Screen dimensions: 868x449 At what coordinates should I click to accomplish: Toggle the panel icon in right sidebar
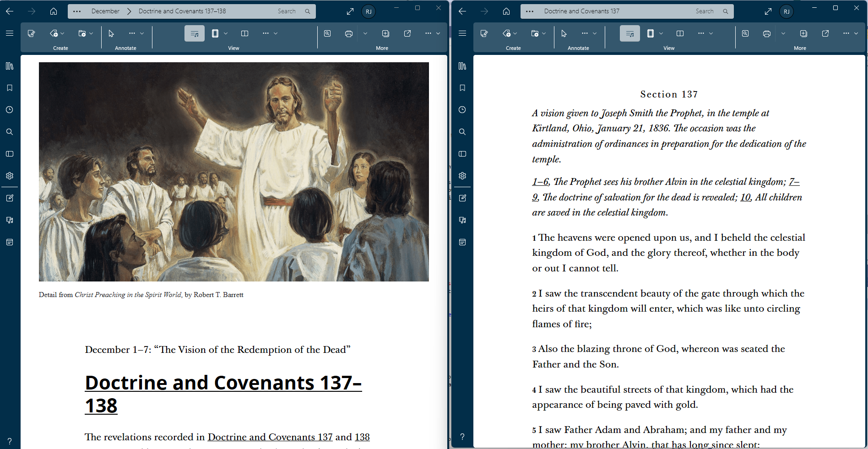[x=462, y=154]
